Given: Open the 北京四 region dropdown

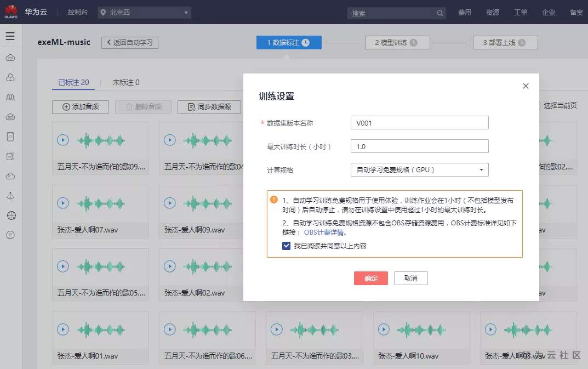Looking at the screenshot, I should coord(144,13).
